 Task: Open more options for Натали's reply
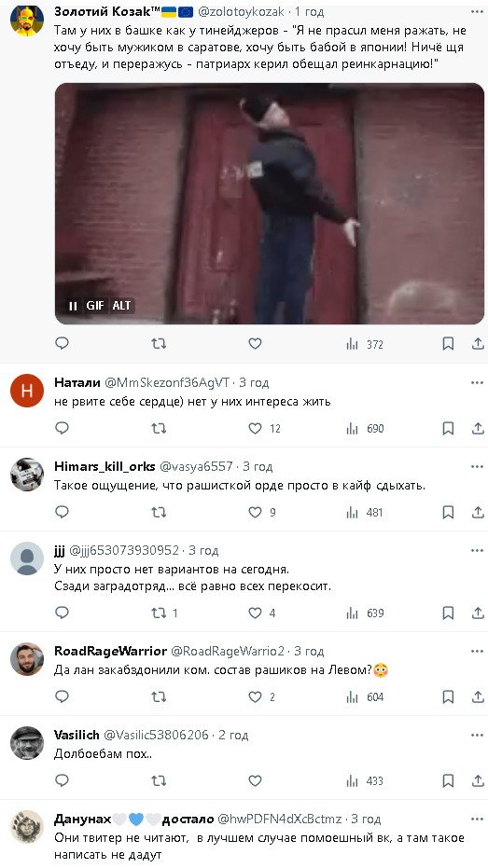coord(477,382)
